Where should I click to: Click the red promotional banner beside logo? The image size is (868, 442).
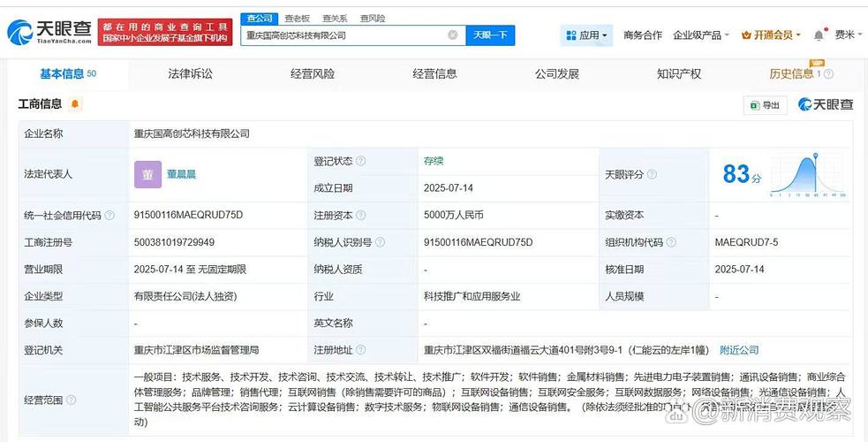[165, 32]
